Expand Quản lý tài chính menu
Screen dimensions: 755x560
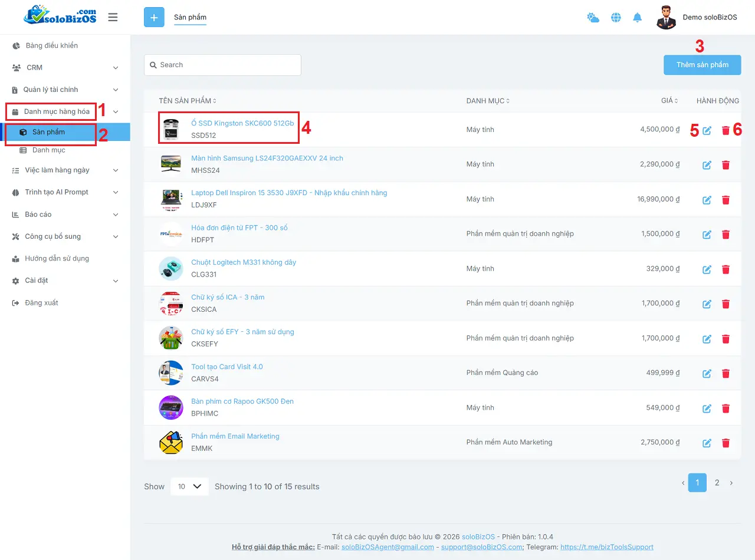[65, 90]
